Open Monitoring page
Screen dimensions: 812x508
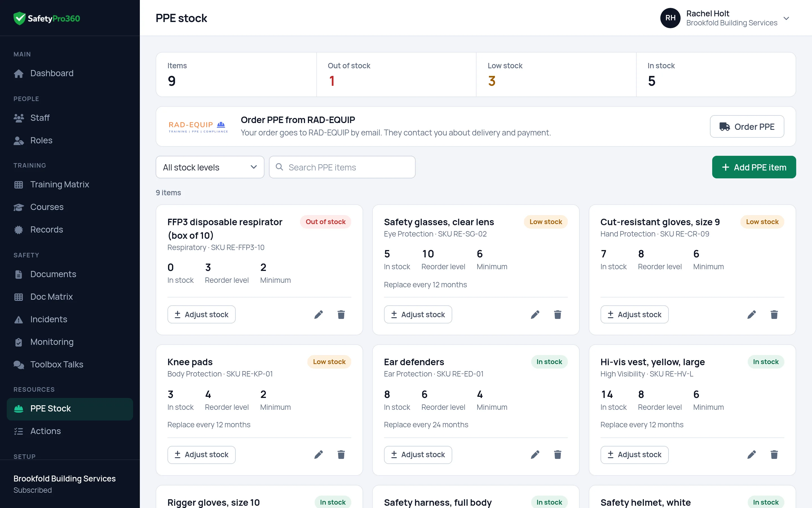pyautogui.click(x=70, y=342)
